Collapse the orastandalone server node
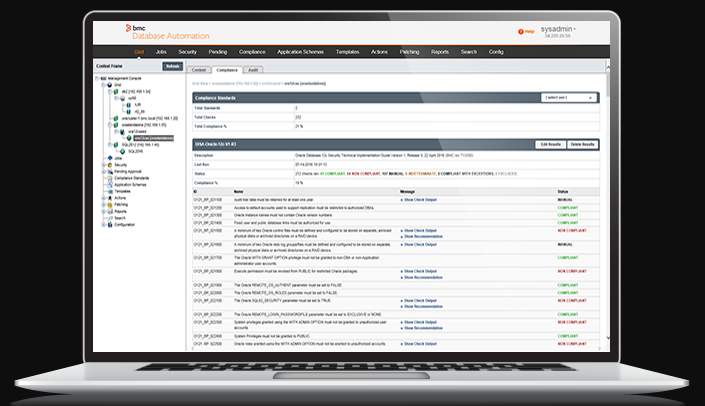 109,125
